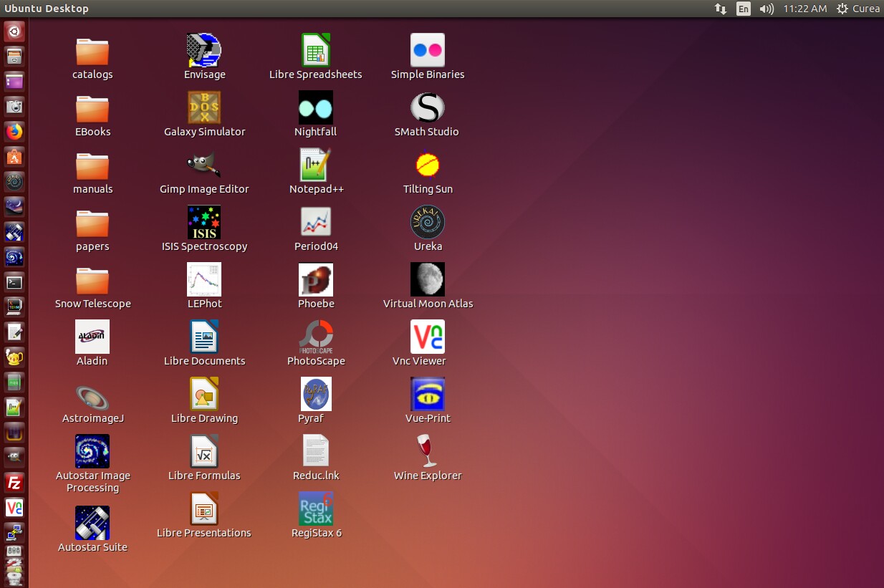Open the PhotoScape shortcut
The height and width of the screenshot is (588, 884).
tap(316, 337)
